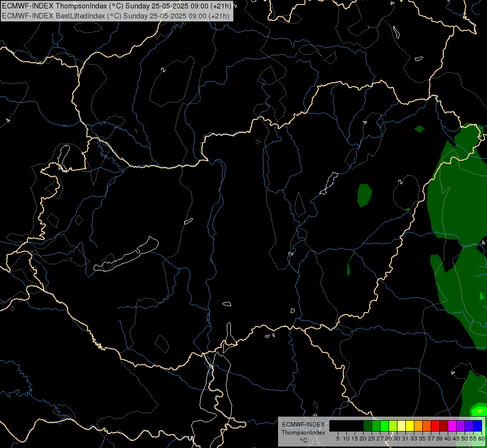
Task: Click the legend tick label '30'
Action: 397,439
